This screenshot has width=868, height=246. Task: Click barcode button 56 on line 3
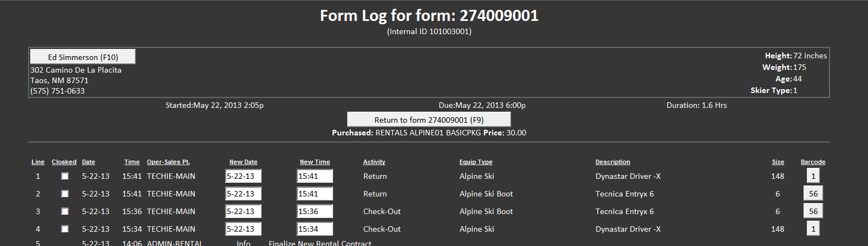click(813, 211)
